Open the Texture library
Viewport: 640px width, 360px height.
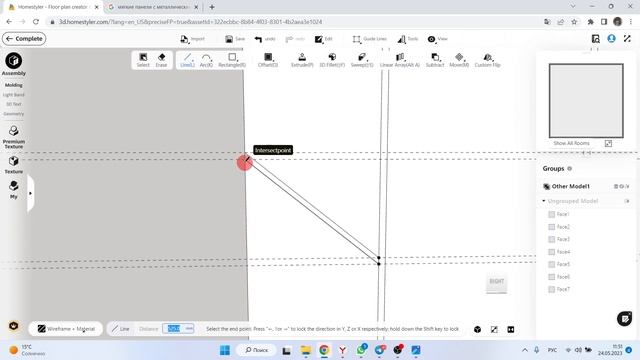click(13, 164)
